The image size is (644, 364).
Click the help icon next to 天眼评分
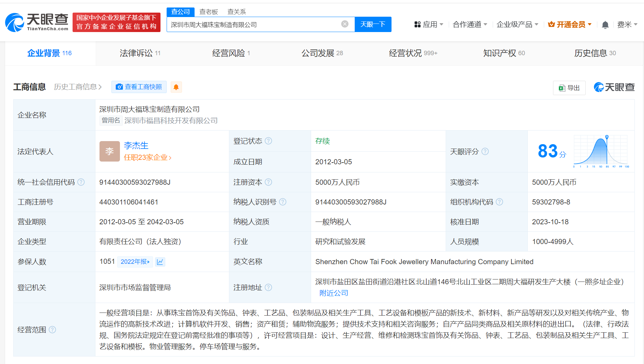pos(485,152)
